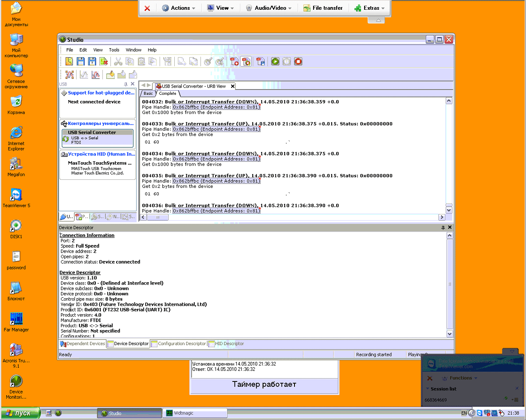
Task: Open the Audio/Video dropdown
Action: [x=269, y=8]
